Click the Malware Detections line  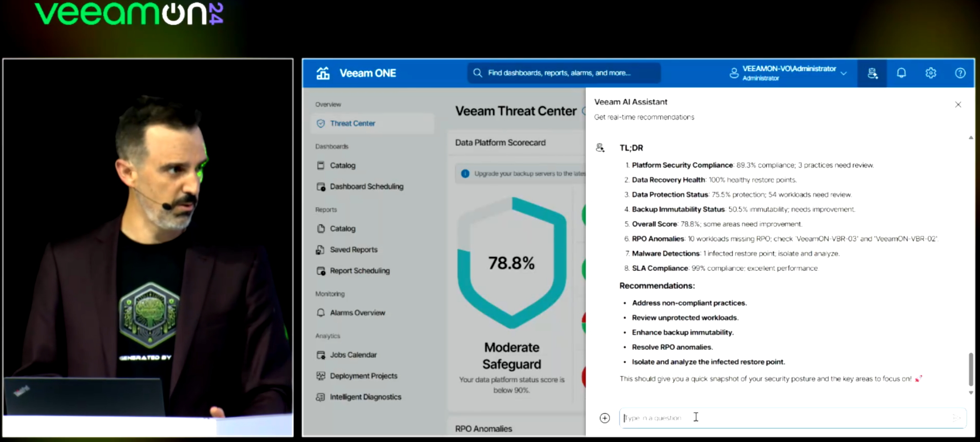[736, 253]
